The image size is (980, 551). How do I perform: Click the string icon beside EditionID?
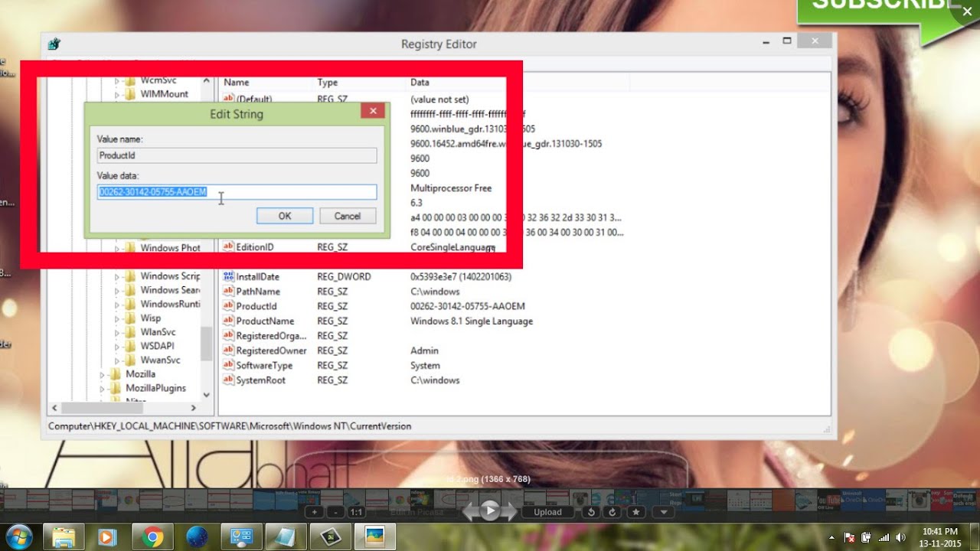[x=228, y=247]
